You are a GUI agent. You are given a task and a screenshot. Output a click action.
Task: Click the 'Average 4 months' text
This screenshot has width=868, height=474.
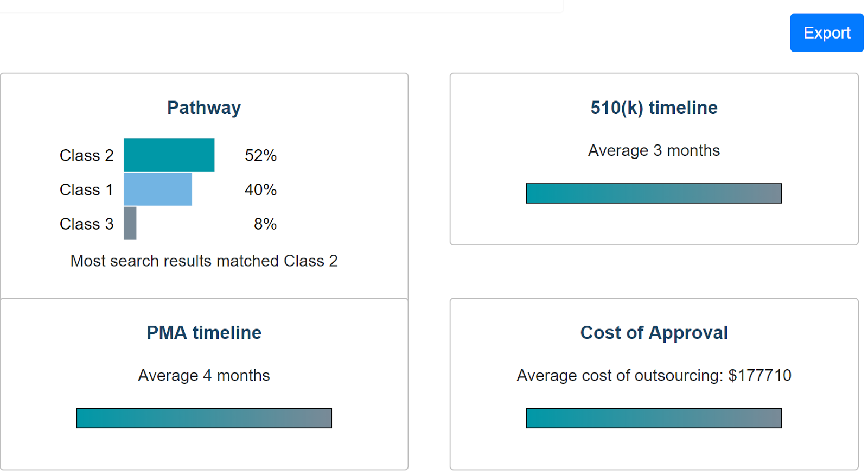click(204, 375)
